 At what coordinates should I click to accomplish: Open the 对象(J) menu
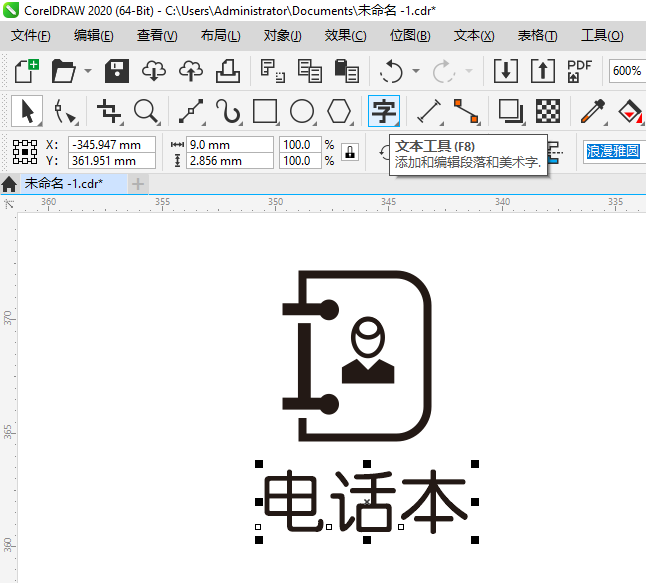pos(283,36)
